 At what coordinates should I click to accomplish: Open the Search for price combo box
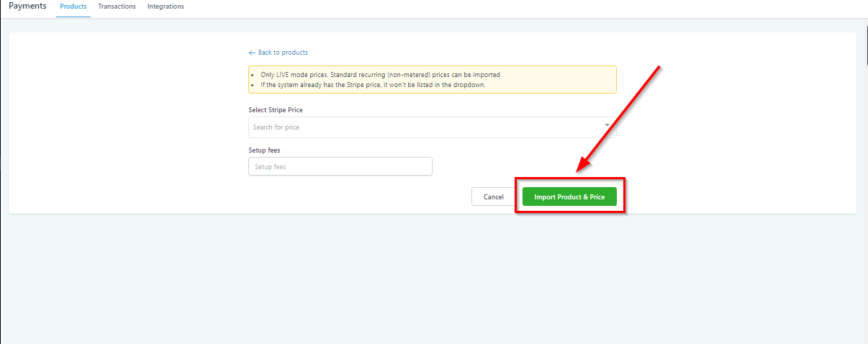click(425, 127)
